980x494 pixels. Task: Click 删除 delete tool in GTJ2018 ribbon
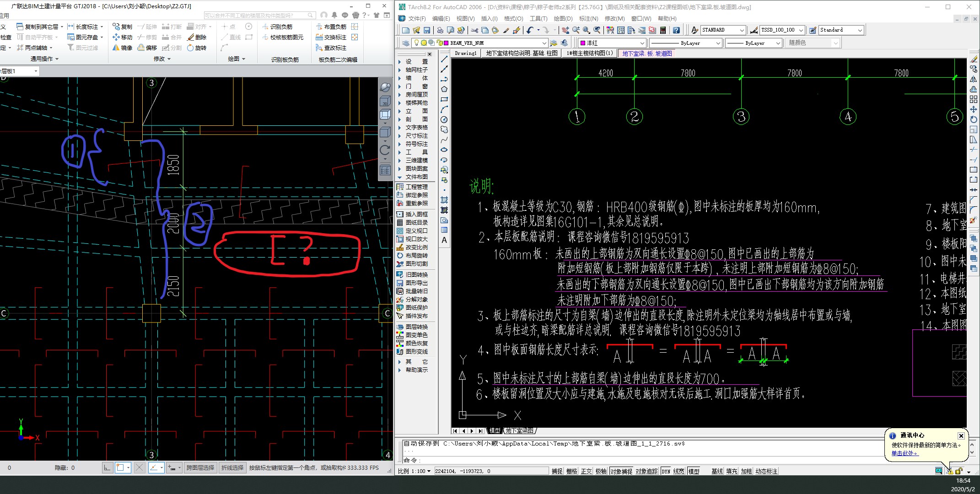(197, 37)
